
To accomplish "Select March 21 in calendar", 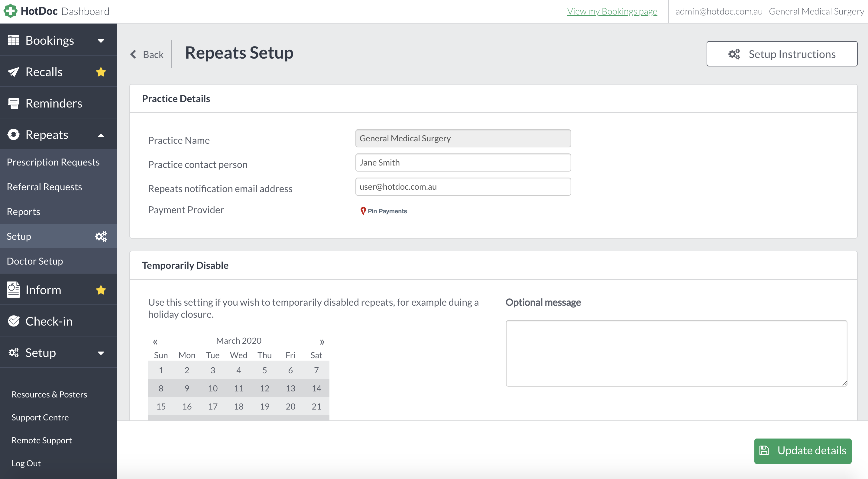I will click(x=316, y=406).
